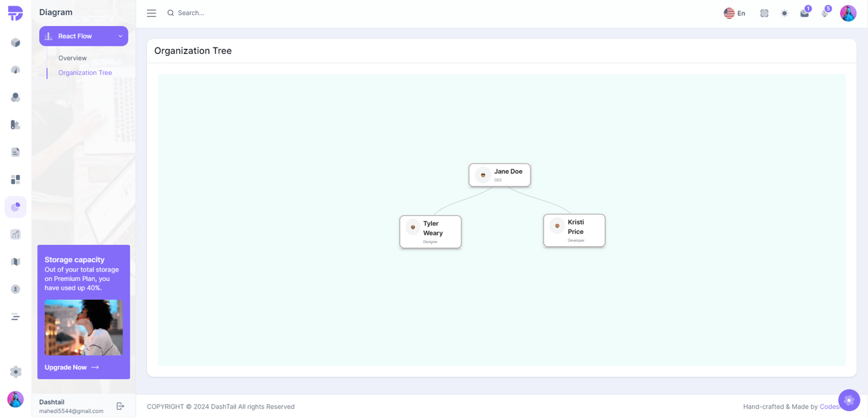Click the hamburger menu icon in header
Viewport: 868px width, 418px height.
[151, 13]
